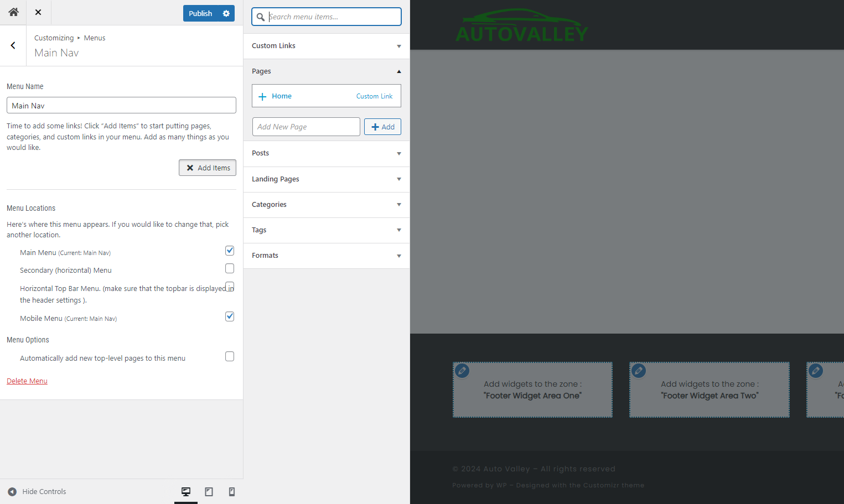844x504 pixels.
Task: Click the search magnifier icon
Action: click(x=260, y=17)
